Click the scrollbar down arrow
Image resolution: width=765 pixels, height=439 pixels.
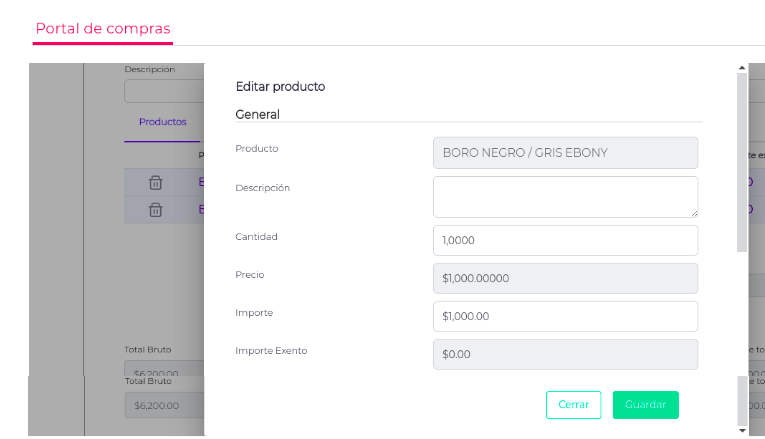[x=741, y=431]
